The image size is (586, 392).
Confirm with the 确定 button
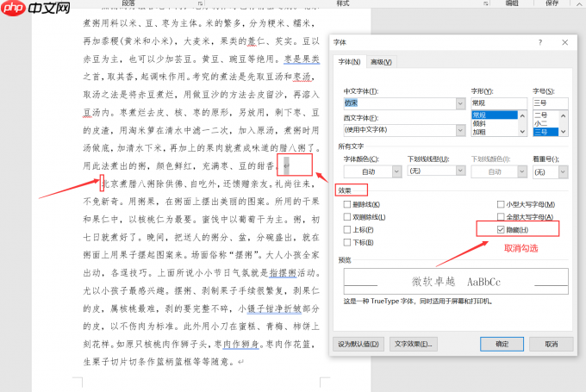pos(502,344)
